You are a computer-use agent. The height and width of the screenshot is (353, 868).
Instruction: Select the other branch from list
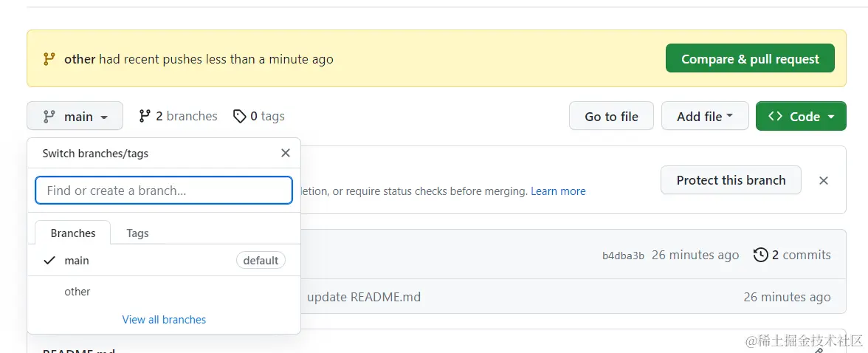point(77,292)
